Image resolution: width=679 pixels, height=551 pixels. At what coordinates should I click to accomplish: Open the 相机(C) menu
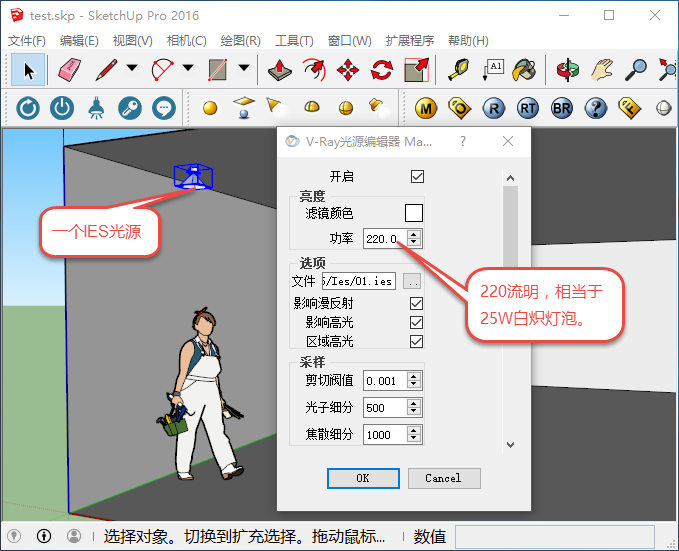(187, 41)
